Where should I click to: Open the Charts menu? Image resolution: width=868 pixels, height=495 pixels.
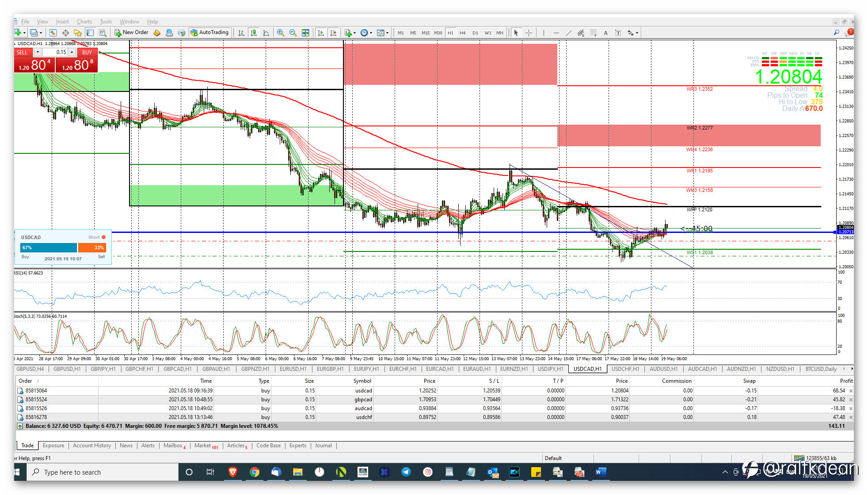(x=84, y=22)
